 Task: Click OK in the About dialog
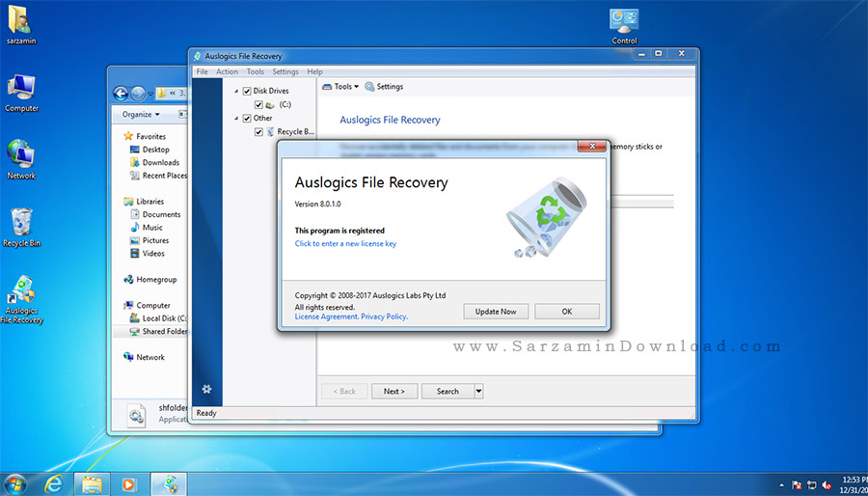(567, 312)
